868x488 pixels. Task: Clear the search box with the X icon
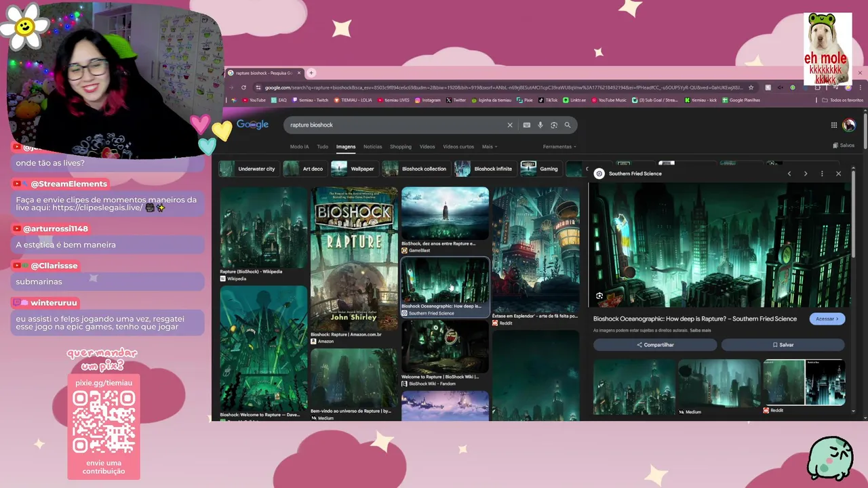510,125
